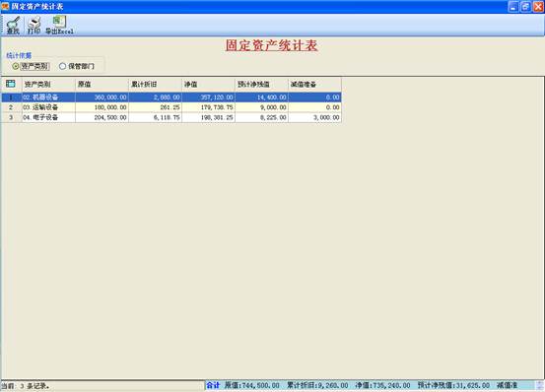545x392 pixels.
Task: Click the status bar scroll arrows at right
Action: [x=540, y=385]
